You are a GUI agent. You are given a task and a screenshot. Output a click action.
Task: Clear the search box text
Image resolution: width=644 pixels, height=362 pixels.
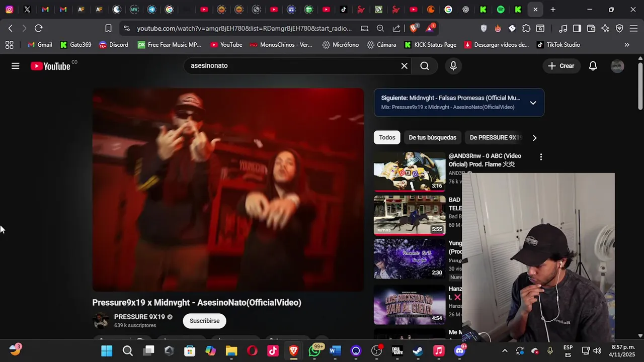pos(404,66)
